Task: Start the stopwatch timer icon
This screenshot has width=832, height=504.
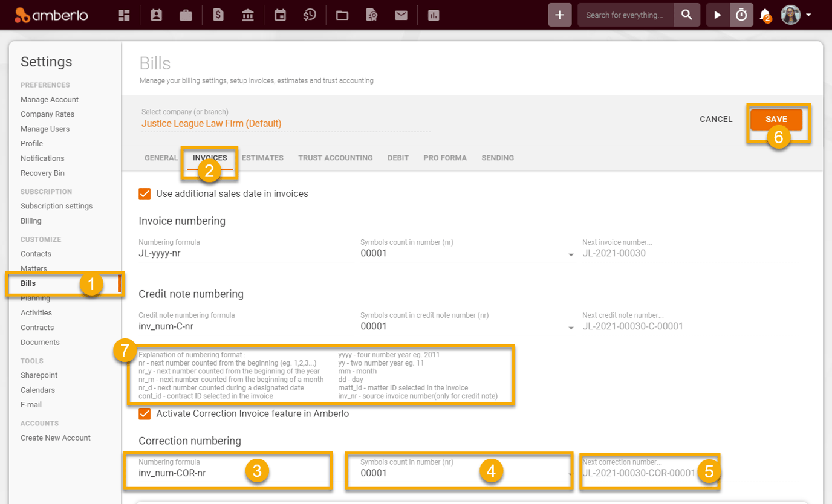Action: point(741,15)
